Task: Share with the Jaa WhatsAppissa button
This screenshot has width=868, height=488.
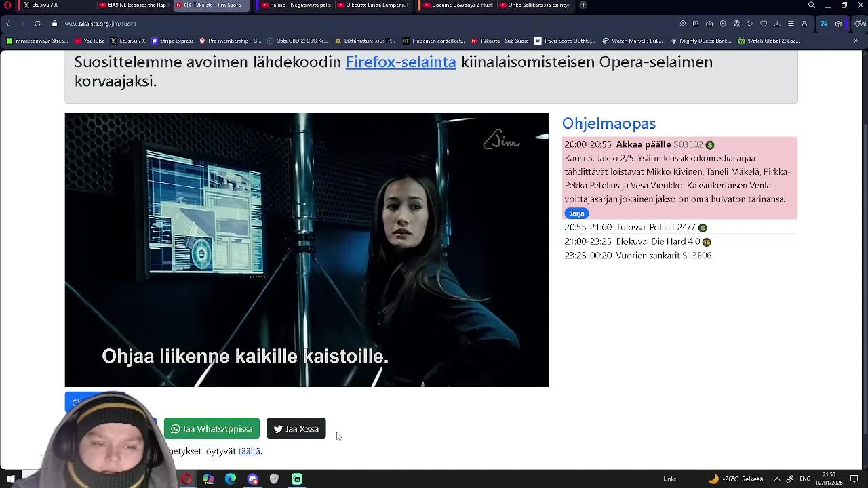Action: pos(212,429)
